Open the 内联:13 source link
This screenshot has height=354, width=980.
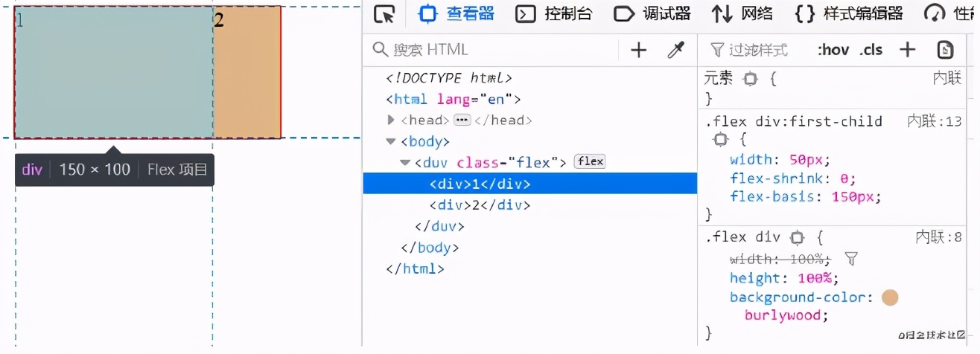pos(935,121)
